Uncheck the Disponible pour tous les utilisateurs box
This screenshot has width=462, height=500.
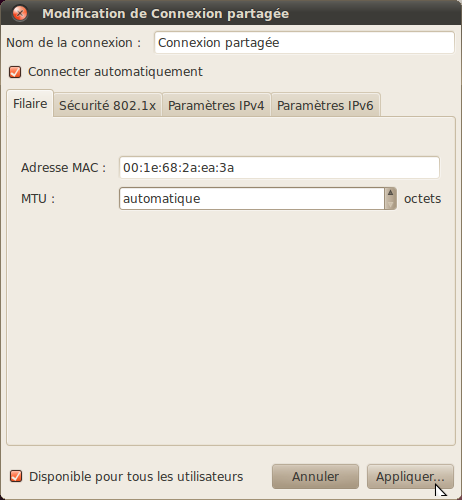16,476
